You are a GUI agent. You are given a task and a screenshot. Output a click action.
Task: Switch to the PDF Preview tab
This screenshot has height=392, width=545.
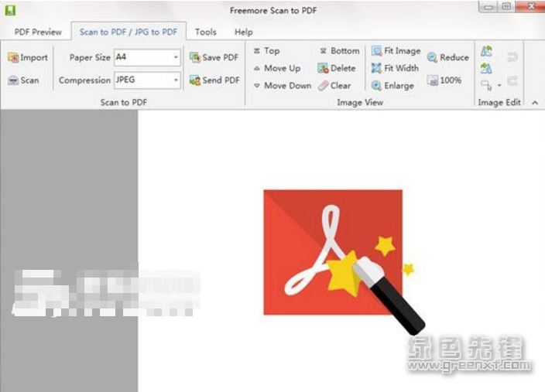point(38,32)
